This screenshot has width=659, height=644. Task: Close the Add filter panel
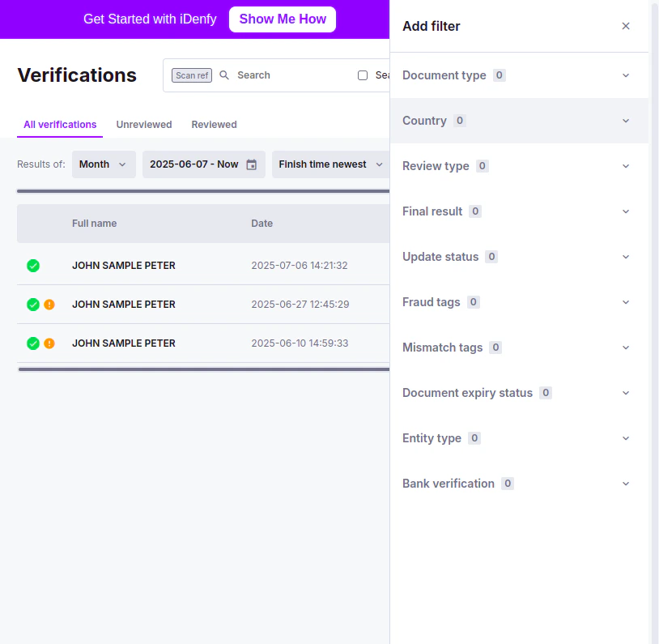[x=625, y=26]
